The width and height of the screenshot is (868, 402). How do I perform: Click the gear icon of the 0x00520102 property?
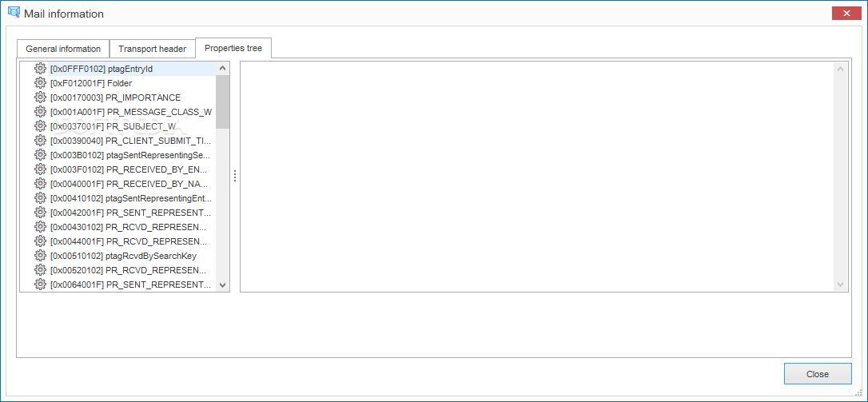[x=40, y=270]
